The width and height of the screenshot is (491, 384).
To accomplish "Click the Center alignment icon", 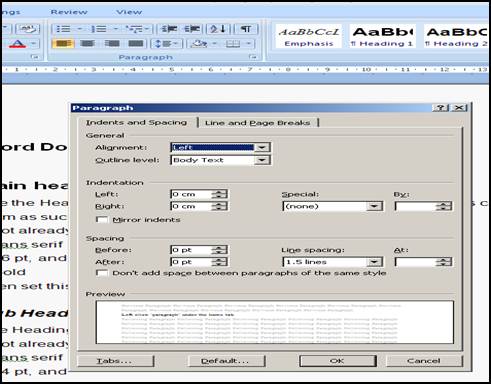I will tap(87, 44).
